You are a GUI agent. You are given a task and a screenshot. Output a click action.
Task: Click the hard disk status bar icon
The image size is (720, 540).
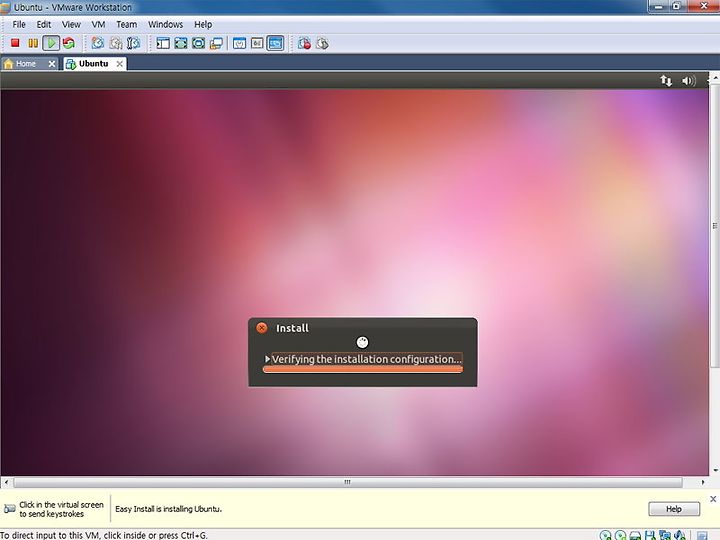[x=635, y=535]
